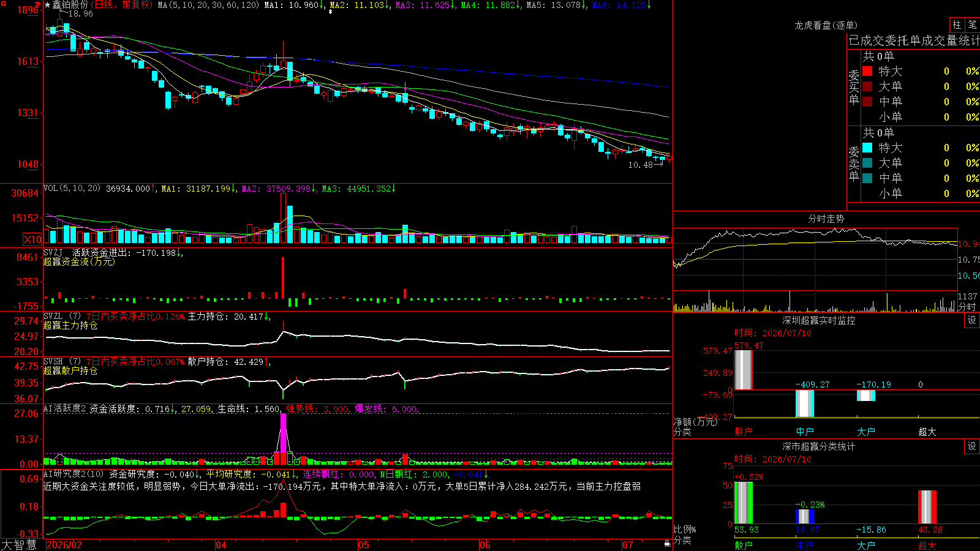Click the tall red volume spike bar
The image size is (980, 551).
coord(283,218)
